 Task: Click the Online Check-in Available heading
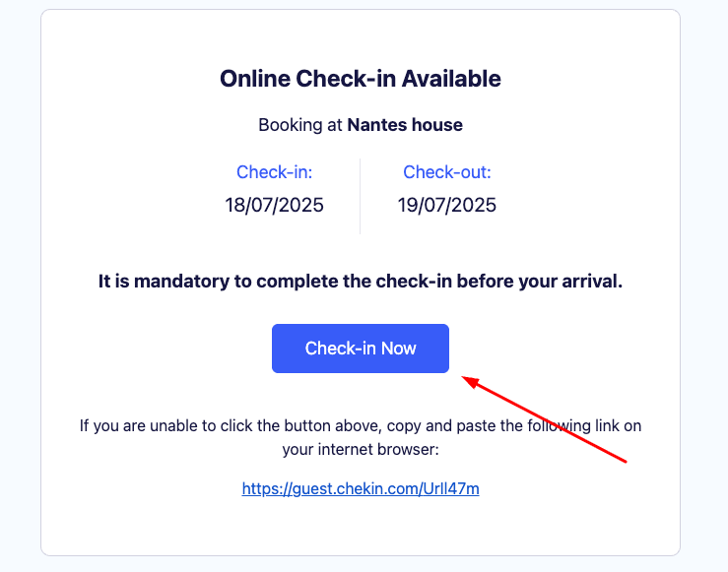coord(361,79)
